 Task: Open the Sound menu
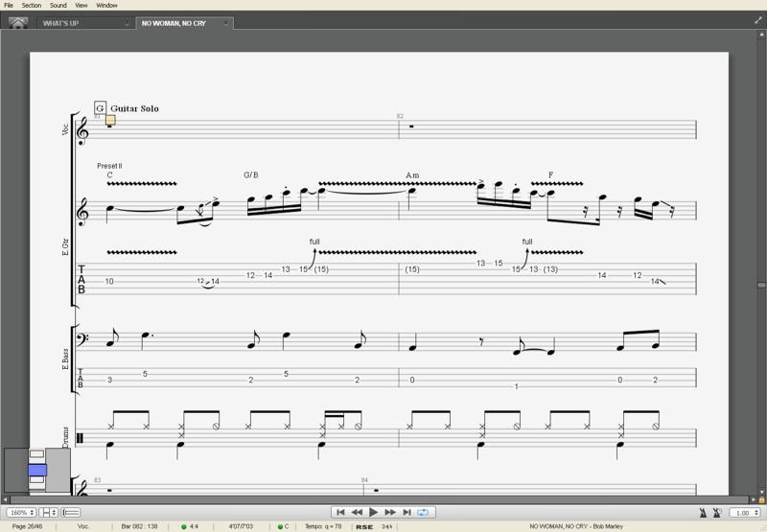coord(58,5)
